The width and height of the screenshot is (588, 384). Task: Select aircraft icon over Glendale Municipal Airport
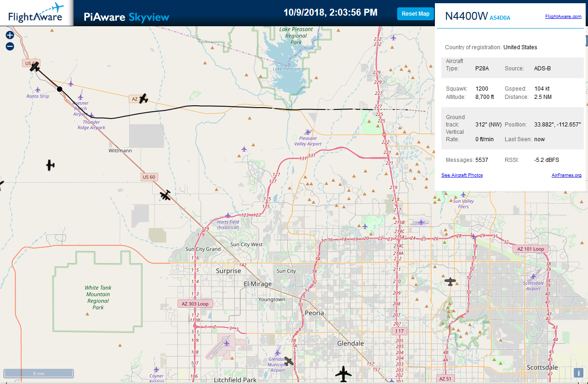pos(289,361)
